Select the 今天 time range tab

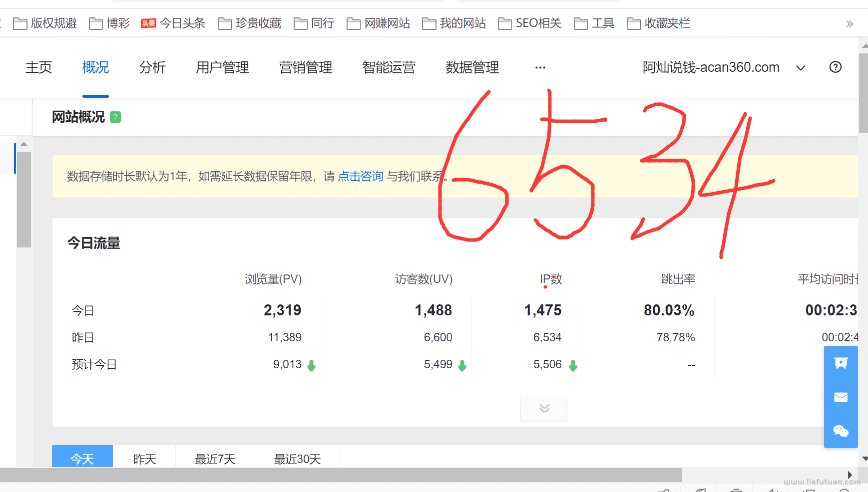click(x=82, y=457)
